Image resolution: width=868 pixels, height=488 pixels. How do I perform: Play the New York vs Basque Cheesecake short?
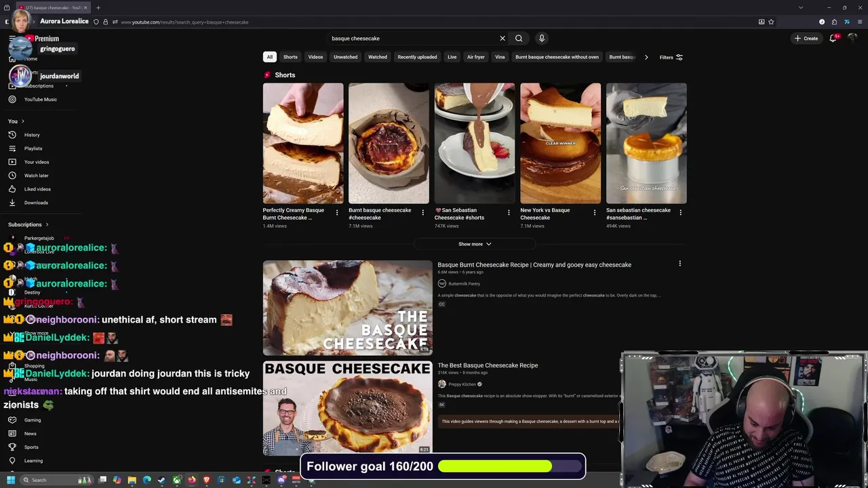(x=560, y=143)
